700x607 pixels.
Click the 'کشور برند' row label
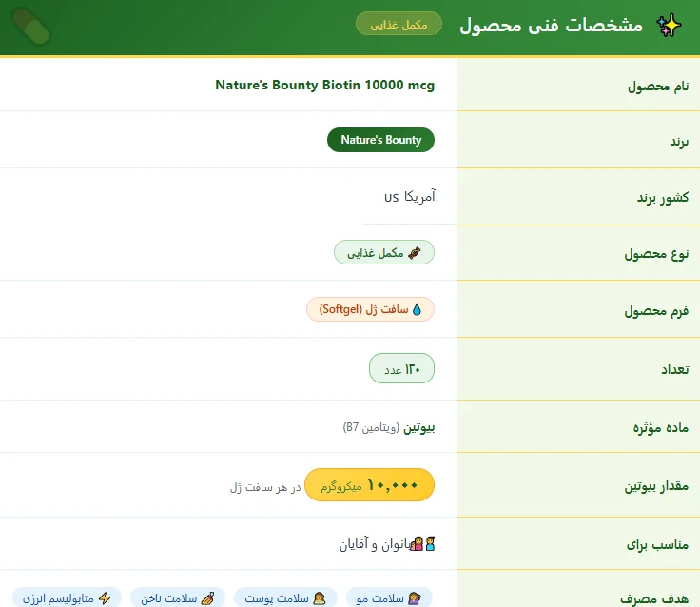coord(663,198)
